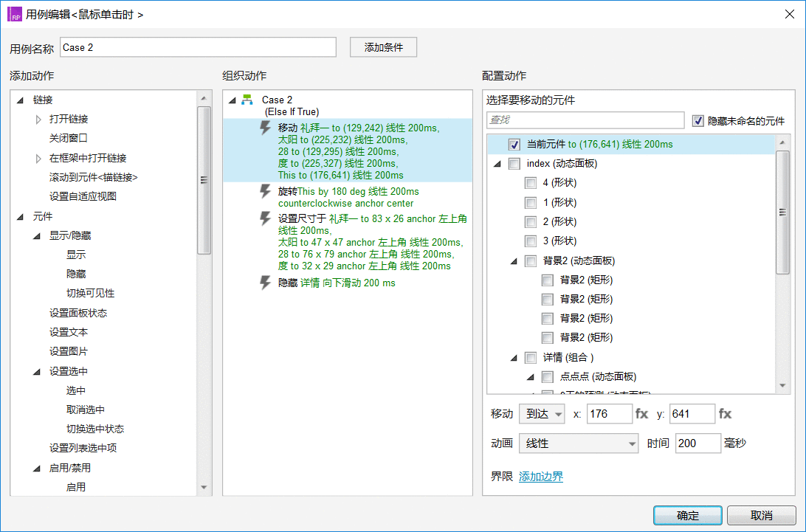Open the 动画 线性 dropdown

click(x=579, y=443)
